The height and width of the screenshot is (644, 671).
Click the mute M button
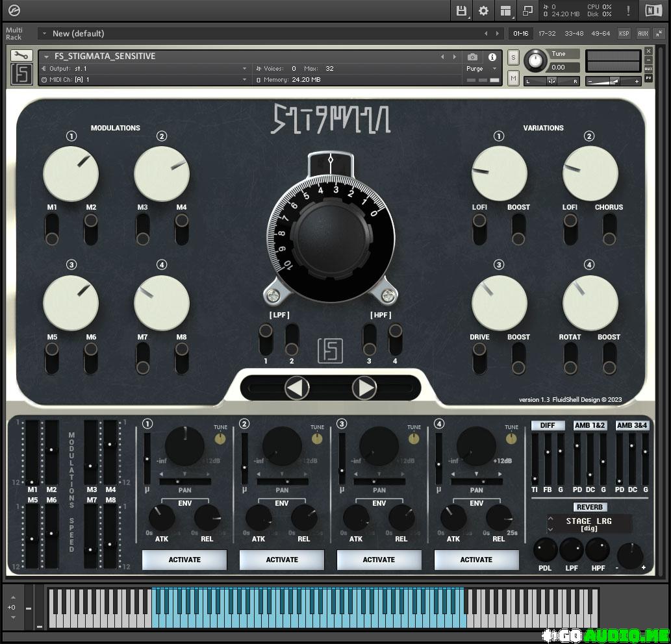(x=513, y=79)
